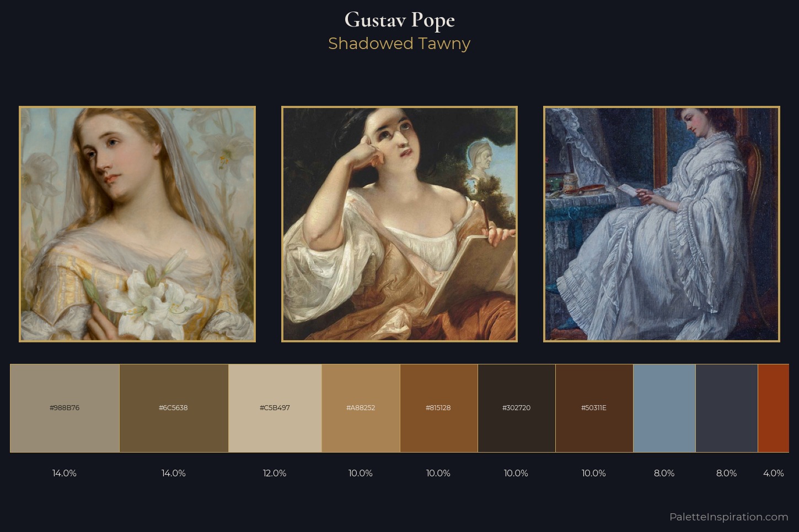
Task: Choose the #A88252 tan swatch
Action: (x=361, y=408)
